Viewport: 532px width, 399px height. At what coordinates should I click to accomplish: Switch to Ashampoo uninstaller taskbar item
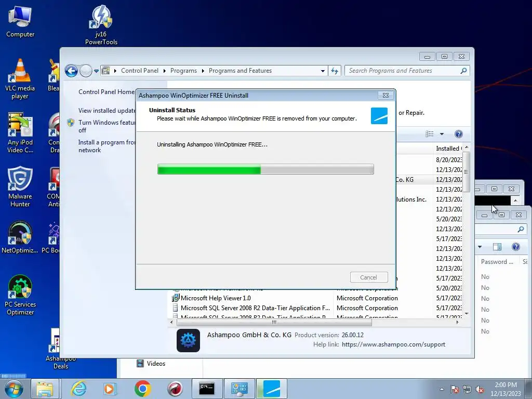pos(272,389)
